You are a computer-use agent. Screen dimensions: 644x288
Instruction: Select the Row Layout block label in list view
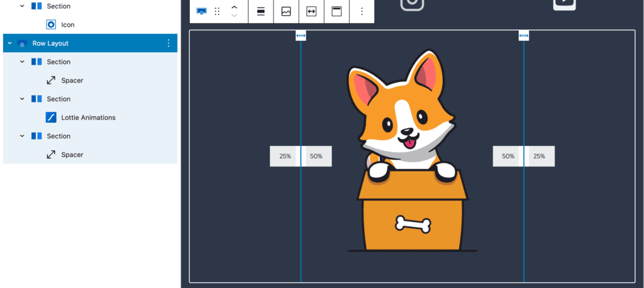pyautogui.click(x=50, y=43)
